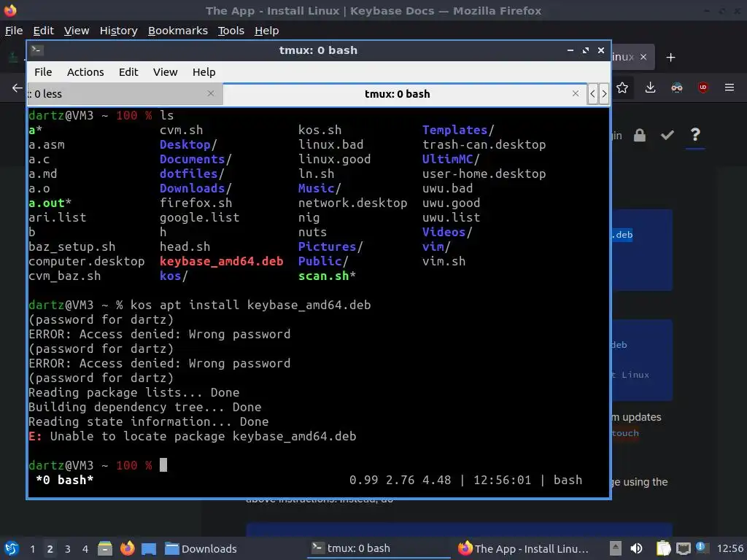
Task: Open the uBlock Origin extension icon
Action: click(703, 87)
